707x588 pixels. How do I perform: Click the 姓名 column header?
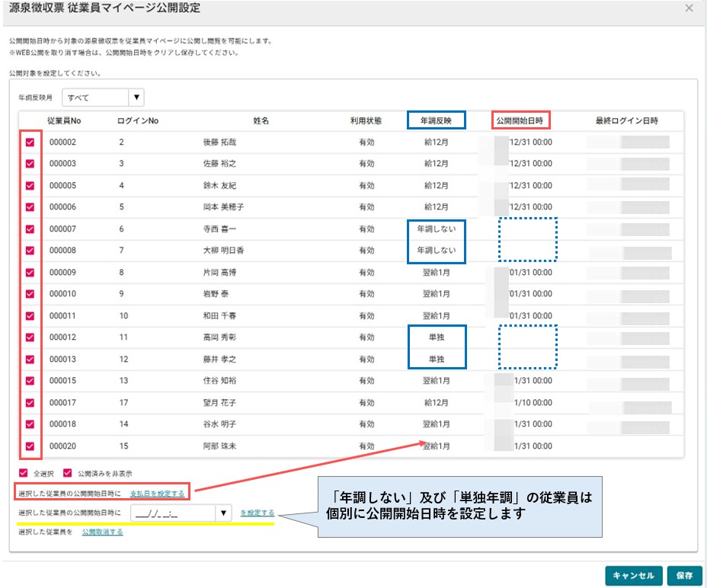(x=261, y=121)
